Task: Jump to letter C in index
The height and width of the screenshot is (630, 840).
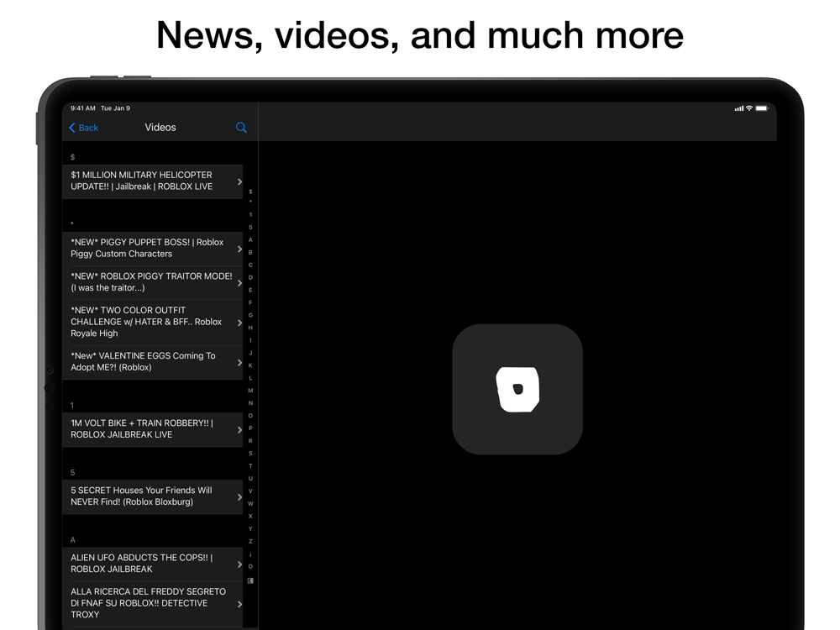Action: coord(250,265)
